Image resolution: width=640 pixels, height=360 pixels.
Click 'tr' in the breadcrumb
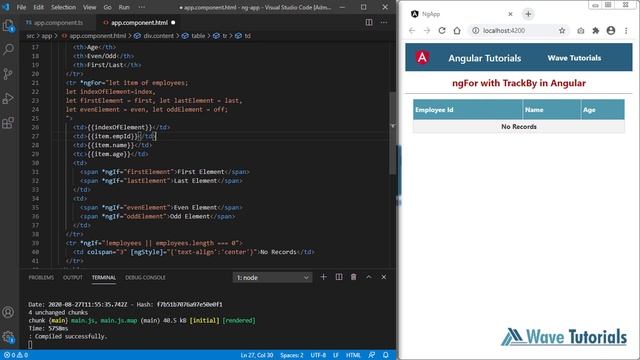point(224,36)
